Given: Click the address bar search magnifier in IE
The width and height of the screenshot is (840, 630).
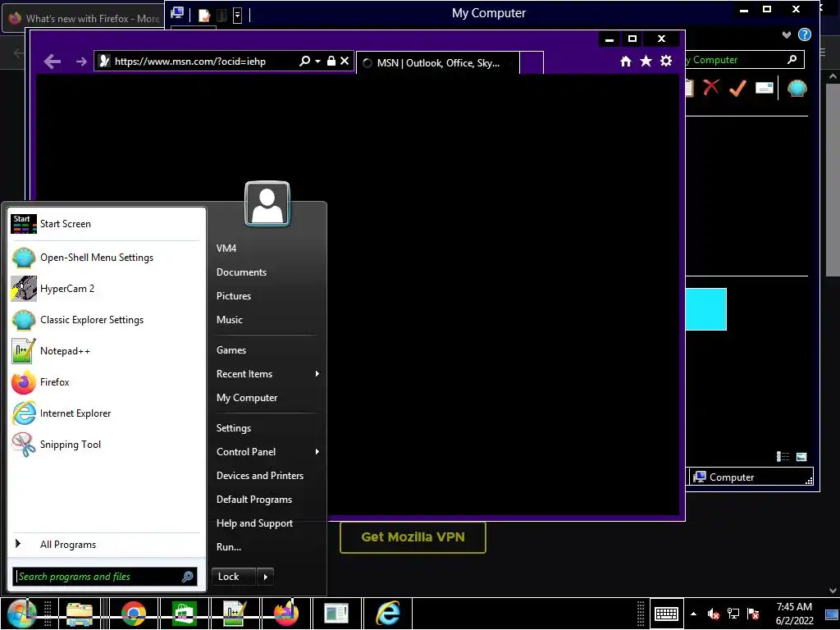Looking at the screenshot, I should point(304,61).
